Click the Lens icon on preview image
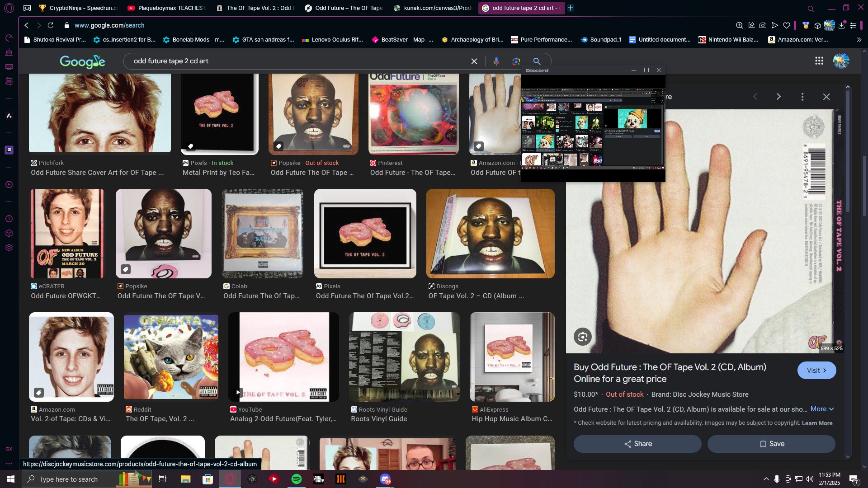Viewport: 868px width, 488px height. coord(582,337)
